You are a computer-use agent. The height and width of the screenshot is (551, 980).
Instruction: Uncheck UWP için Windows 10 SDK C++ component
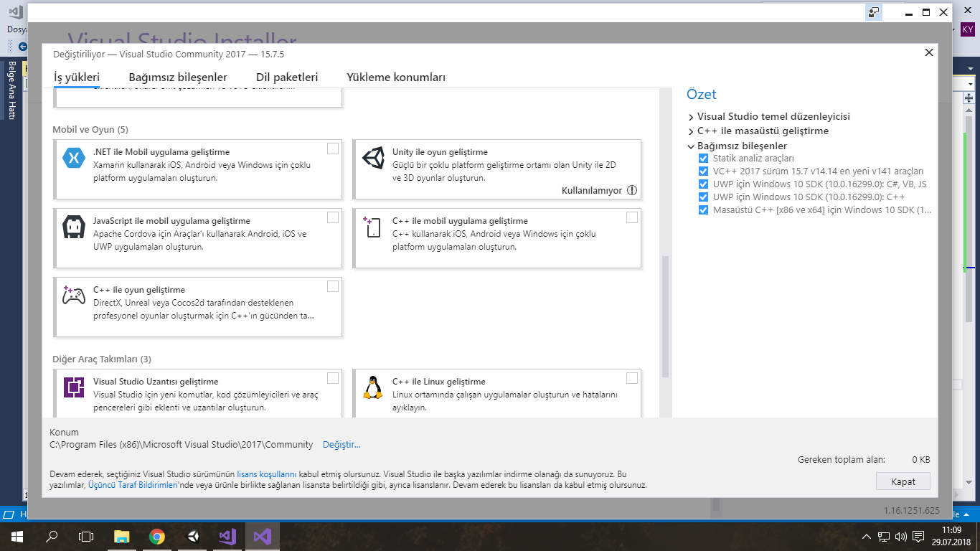point(703,197)
